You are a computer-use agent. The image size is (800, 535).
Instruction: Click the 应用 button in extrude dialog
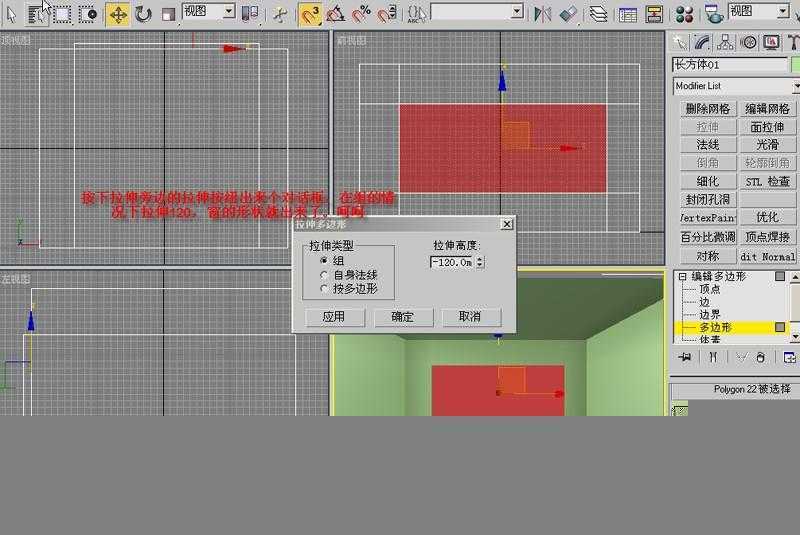coord(335,317)
